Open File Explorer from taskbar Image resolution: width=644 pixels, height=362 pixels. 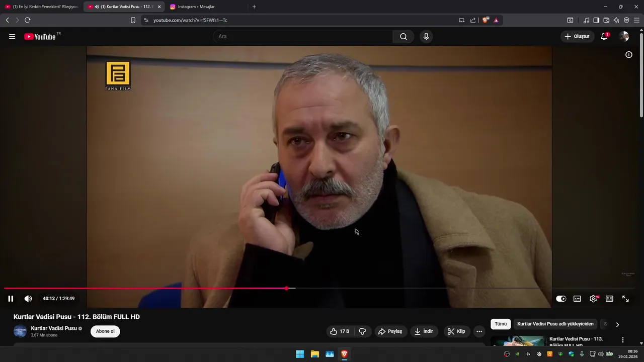click(x=314, y=354)
